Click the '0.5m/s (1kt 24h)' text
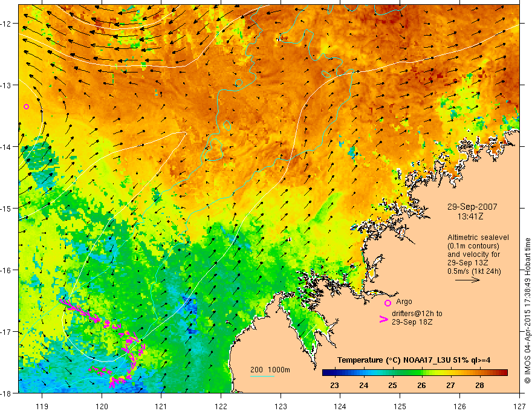 tap(474, 271)
